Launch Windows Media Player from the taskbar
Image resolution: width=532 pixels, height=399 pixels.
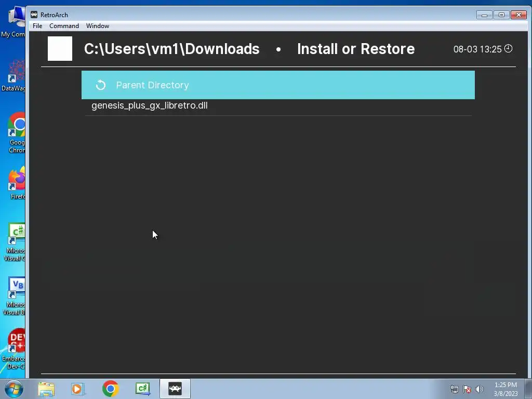(78, 389)
